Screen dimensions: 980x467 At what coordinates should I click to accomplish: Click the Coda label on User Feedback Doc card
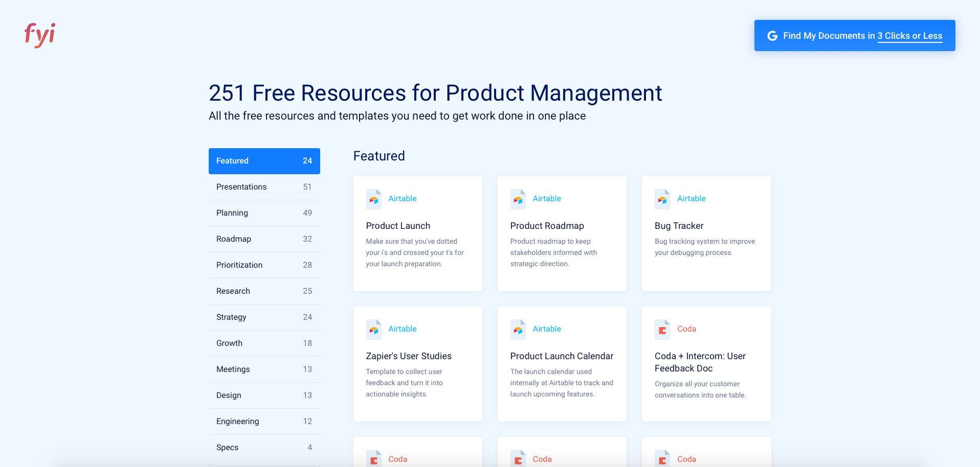[x=686, y=329]
